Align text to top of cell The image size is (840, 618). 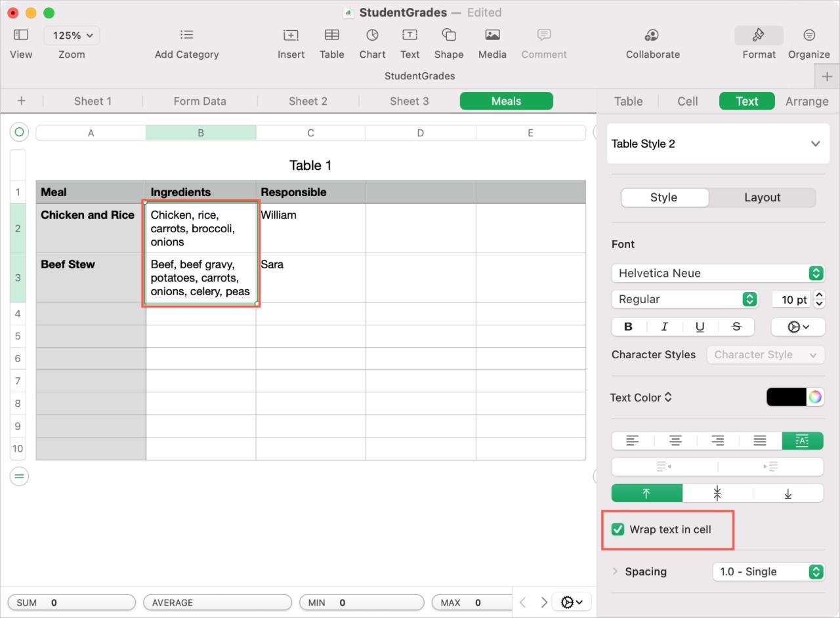[x=646, y=493]
